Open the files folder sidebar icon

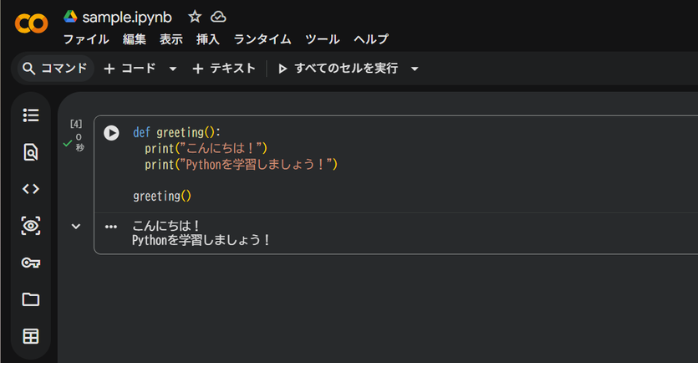[x=31, y=300]
